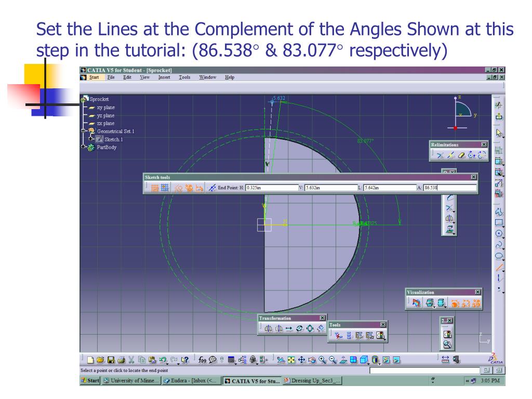Click the End Point H input field
The width and height of the screenshot is (532, 399).
coord(272,188)
